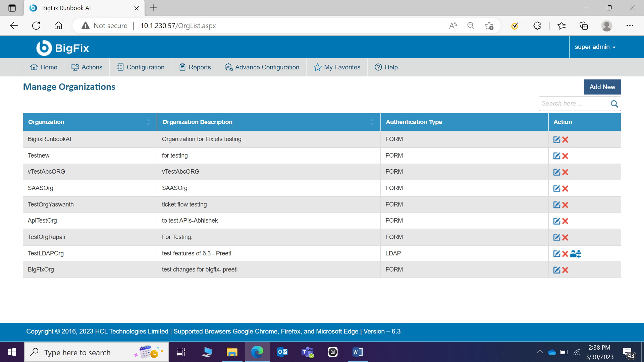Click the BigFix logo

pos(63,48)
